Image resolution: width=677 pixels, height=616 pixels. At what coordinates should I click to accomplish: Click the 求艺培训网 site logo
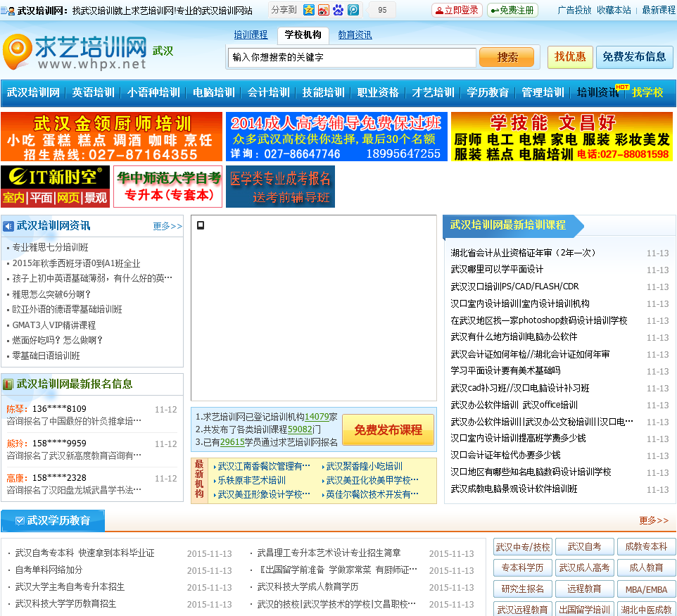(x=76, y=51)
